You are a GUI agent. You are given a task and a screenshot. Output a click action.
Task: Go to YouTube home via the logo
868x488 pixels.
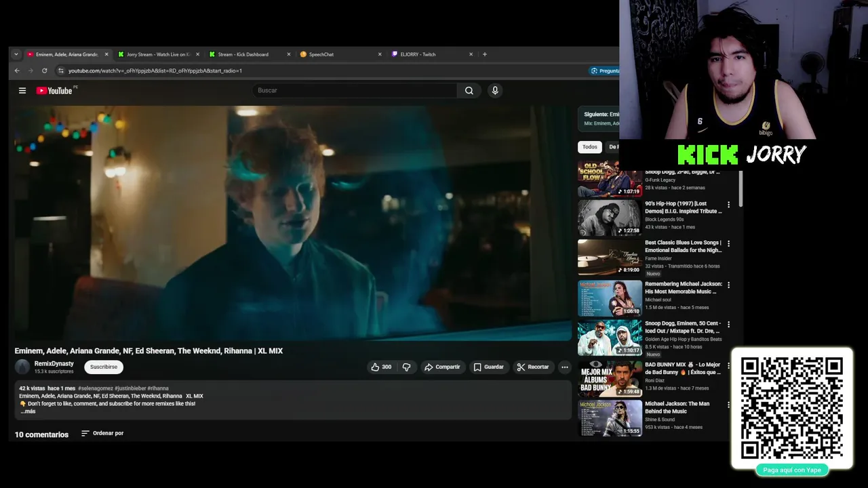(55, 91)
